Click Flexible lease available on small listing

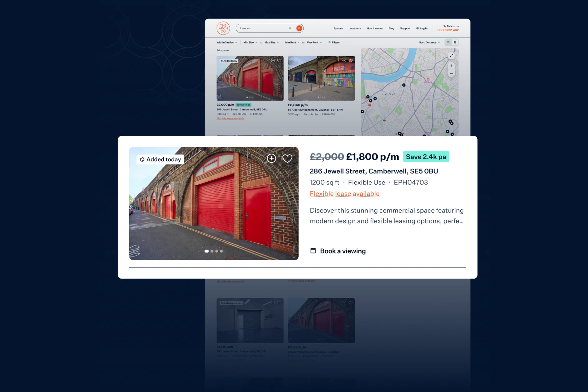tap(230, 118)
